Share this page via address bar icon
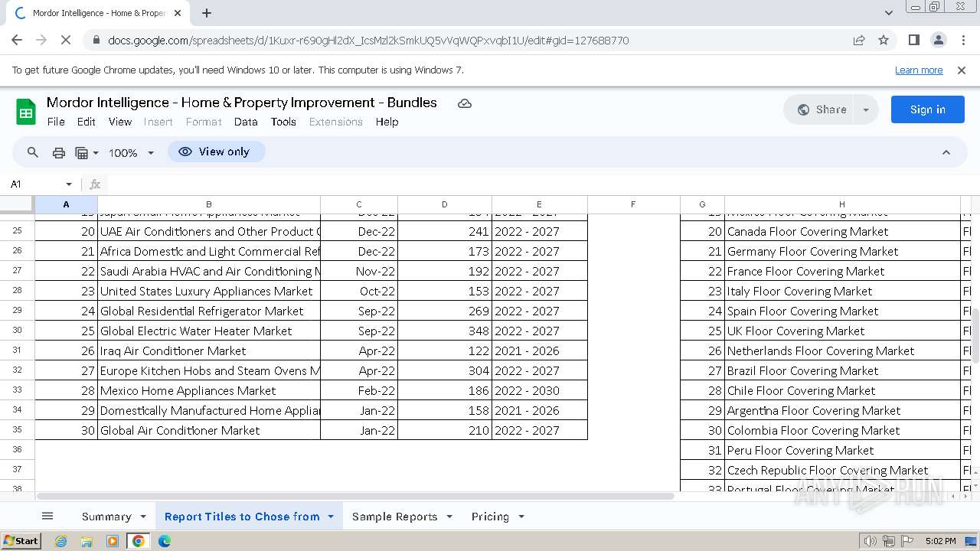Viewport: 980px width, 551px height. (x=859, y=40)
